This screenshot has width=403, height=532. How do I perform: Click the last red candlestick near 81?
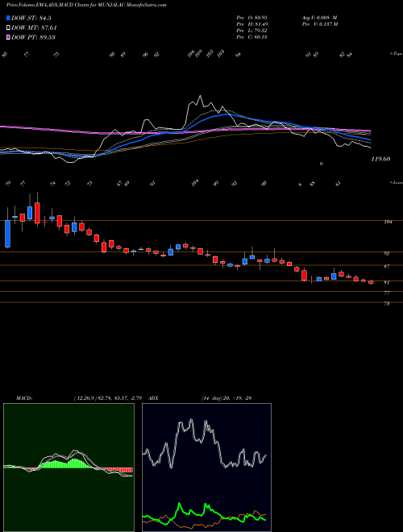click(371, 282)
